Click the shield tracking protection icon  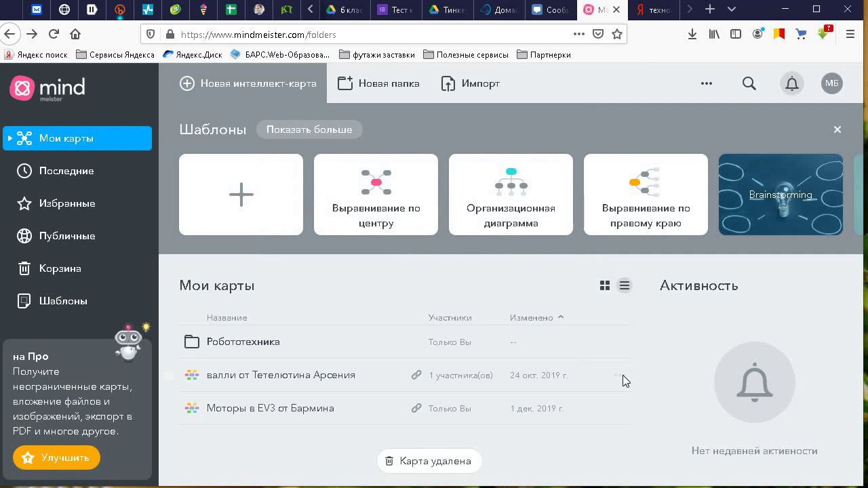151,35
